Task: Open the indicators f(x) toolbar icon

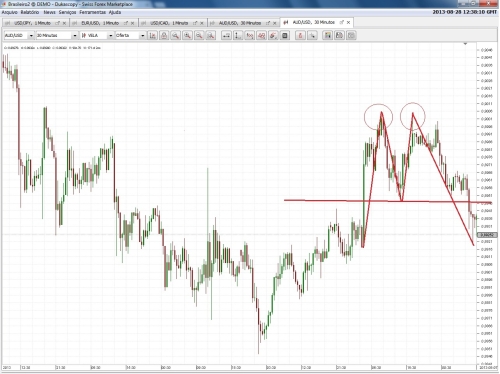Action: click(x=250, y=35)
